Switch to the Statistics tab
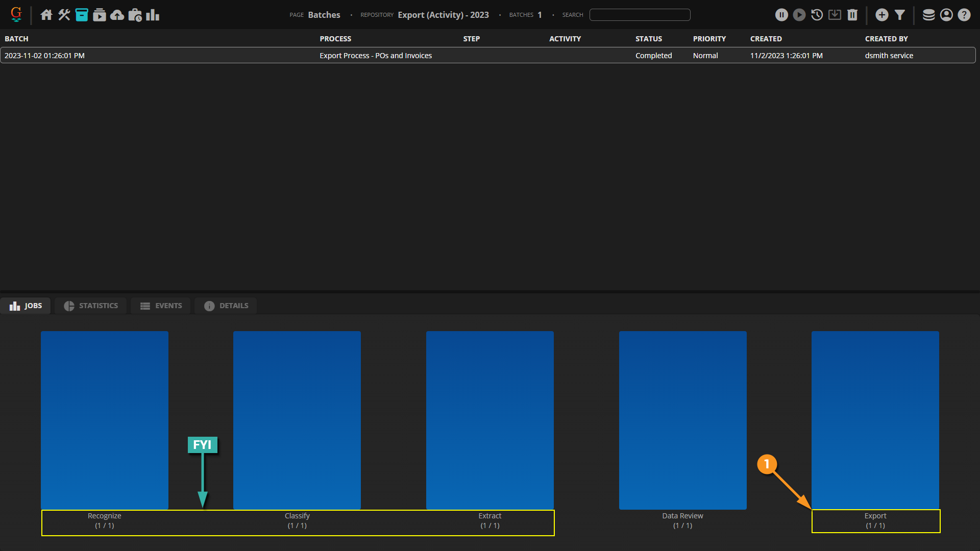This screenshot has width=980, height=551. click(x=91, y=306)
